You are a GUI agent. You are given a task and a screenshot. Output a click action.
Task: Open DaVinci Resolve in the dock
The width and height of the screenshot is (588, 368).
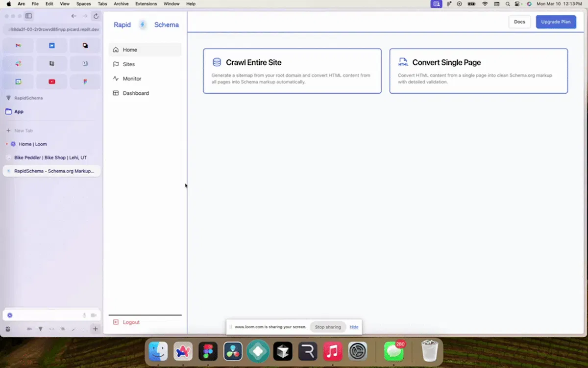click(x=233, y=351)
